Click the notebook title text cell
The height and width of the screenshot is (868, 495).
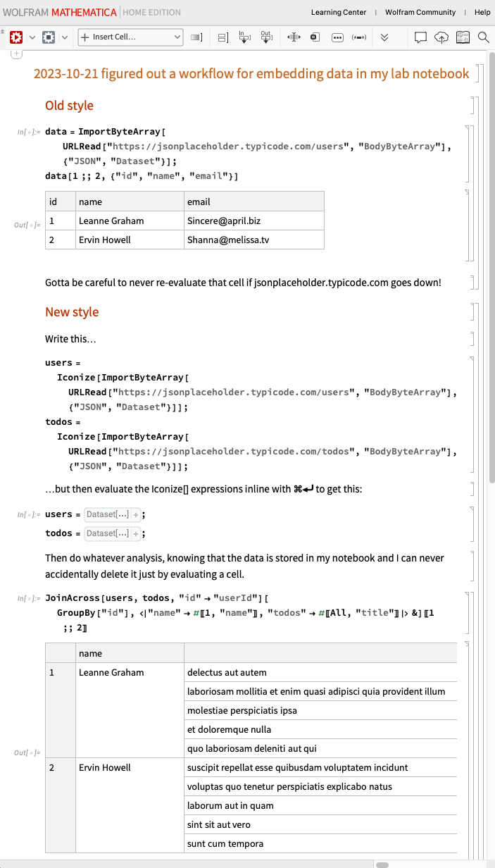pyautogui.click(x=251, y=74)
